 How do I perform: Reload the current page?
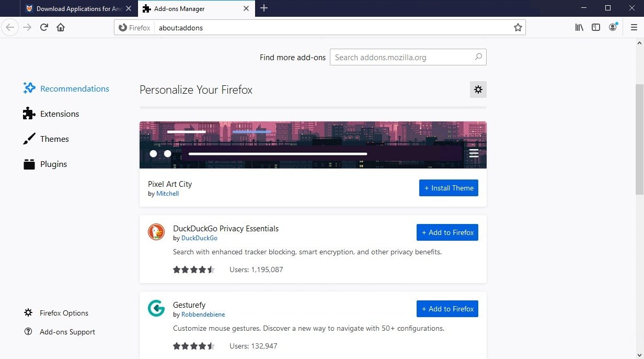tap(44, 27)
